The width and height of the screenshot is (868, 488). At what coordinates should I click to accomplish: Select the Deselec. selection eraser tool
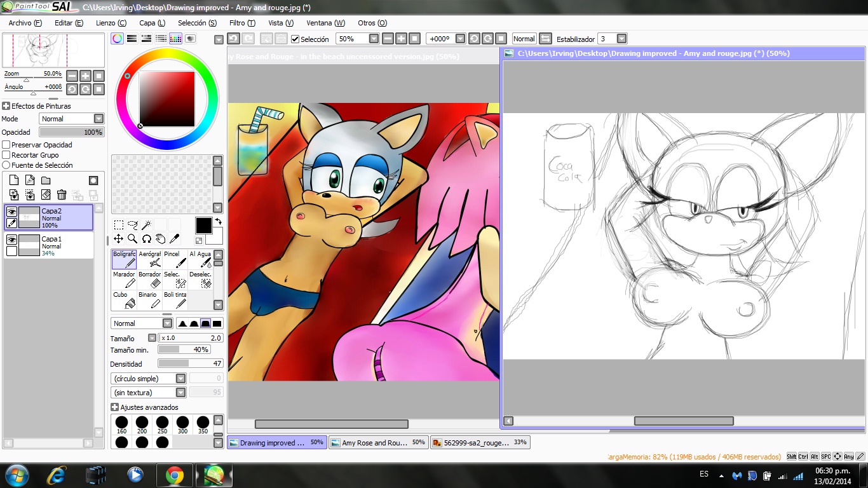click(200, 280)
